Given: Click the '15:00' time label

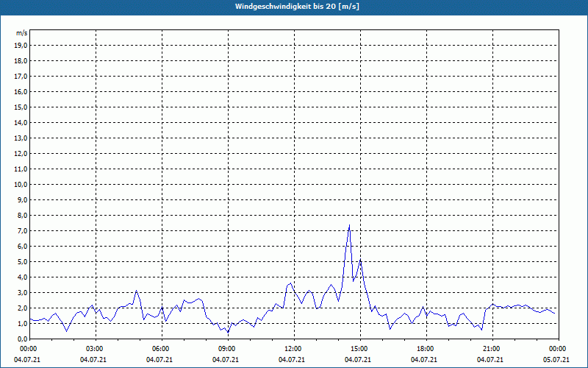Looking at the screenshot, I should [x=360, y=349].
